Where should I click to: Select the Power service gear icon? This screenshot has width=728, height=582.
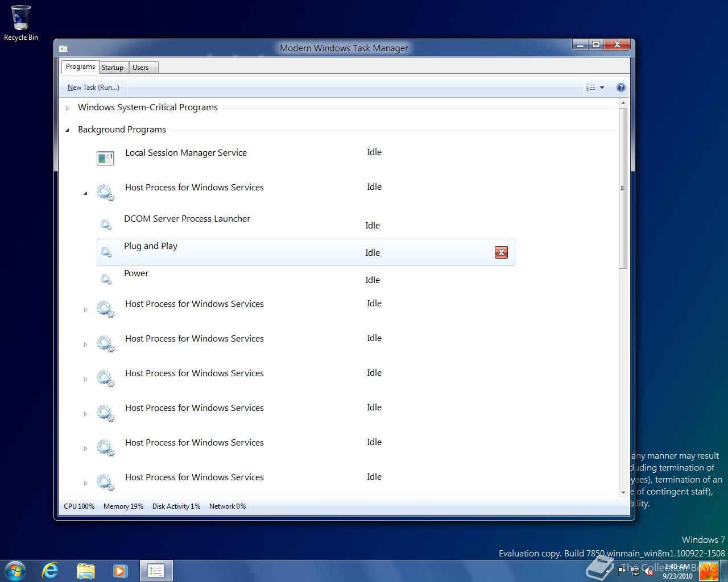[106, 280]
